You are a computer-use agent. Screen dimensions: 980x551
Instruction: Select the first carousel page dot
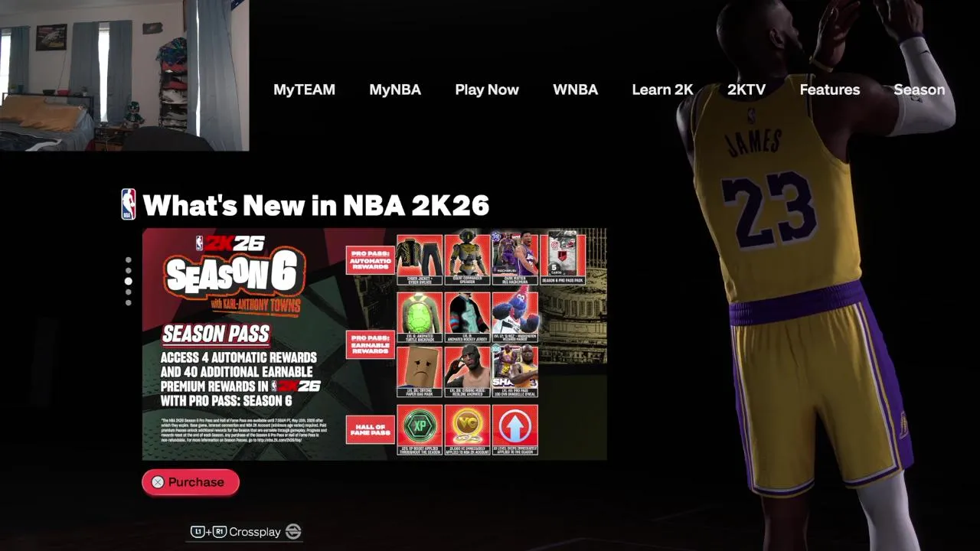(x=128, y=260)
